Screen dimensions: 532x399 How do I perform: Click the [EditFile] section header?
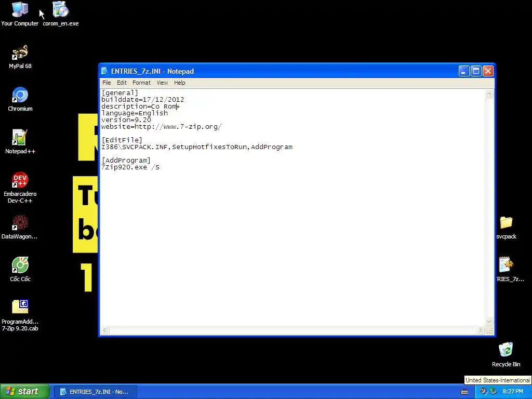122,140
